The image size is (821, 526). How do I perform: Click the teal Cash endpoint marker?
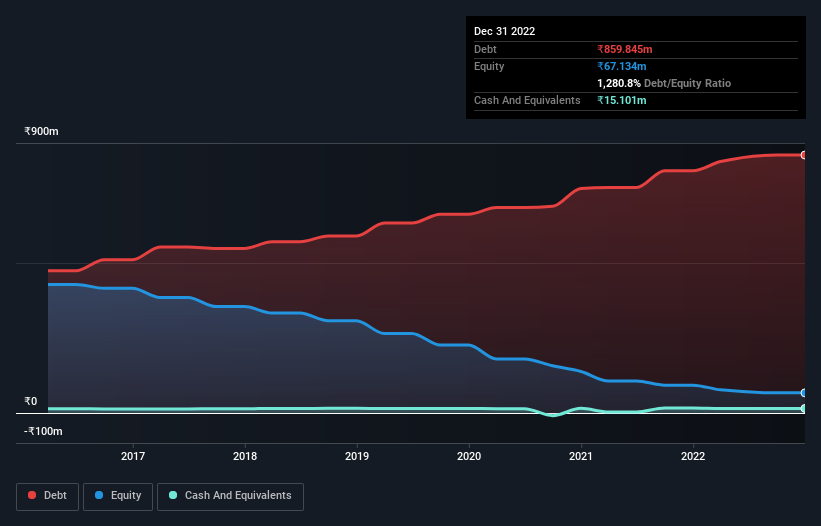pos(804,408)
